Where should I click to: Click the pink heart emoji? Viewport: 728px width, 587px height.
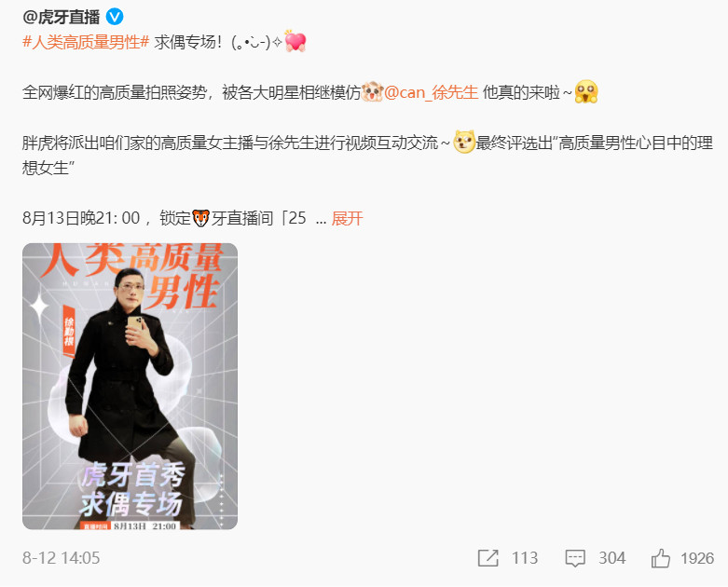coord(295,41)
